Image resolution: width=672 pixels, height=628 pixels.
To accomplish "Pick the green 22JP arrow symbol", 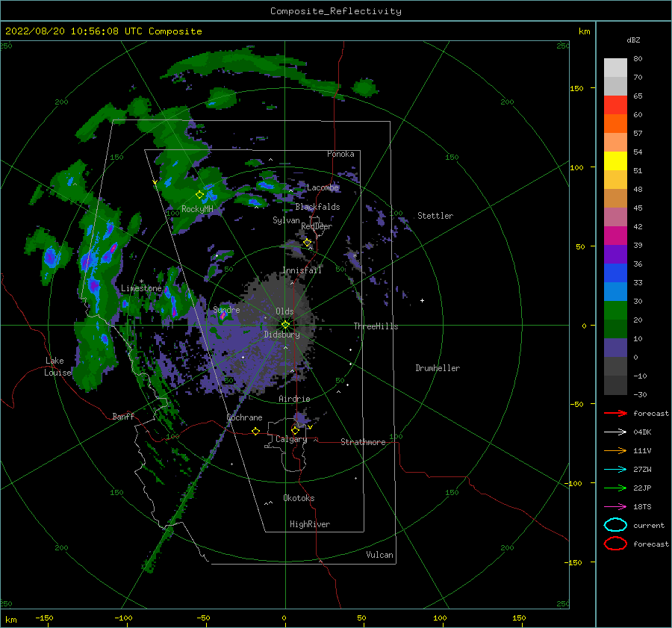I will (615, 488).
